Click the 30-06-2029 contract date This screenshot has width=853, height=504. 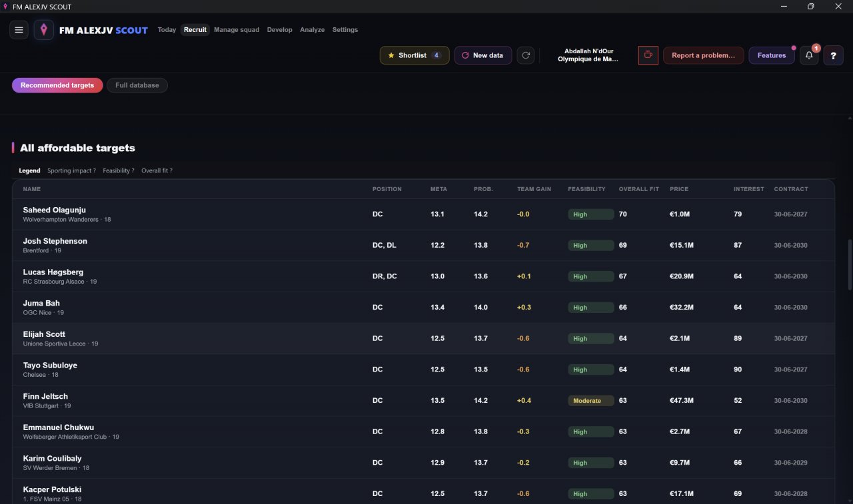click(791, 463)
